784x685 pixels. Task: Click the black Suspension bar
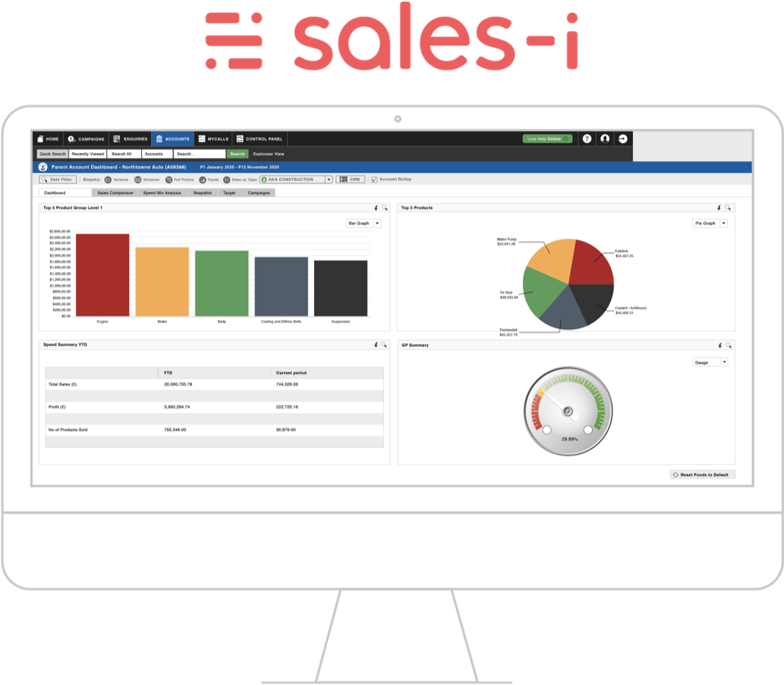pyautogui.click(x=341, y=288)
